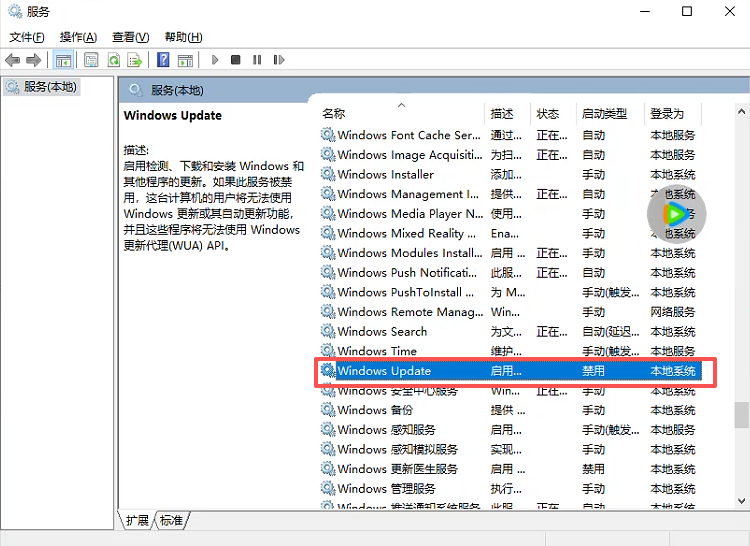Click the Export list toolbar icon

(135, 60)
